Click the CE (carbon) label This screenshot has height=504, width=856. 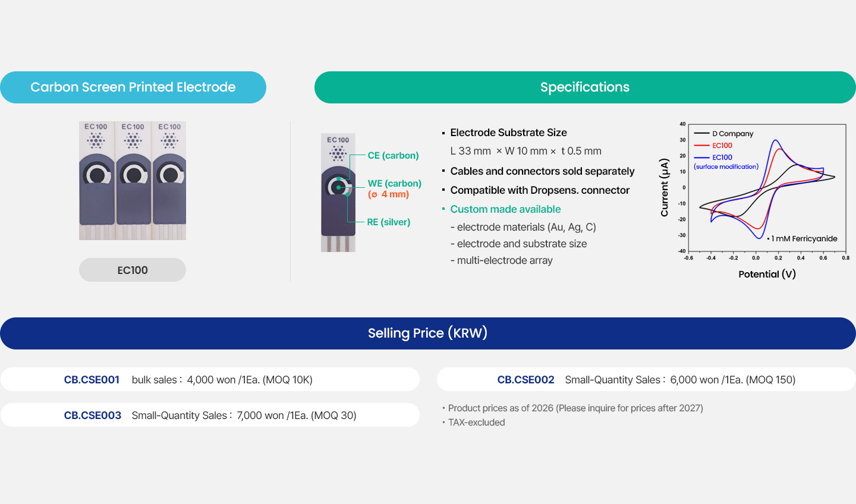pyautogui.click(x=393, y=156)
